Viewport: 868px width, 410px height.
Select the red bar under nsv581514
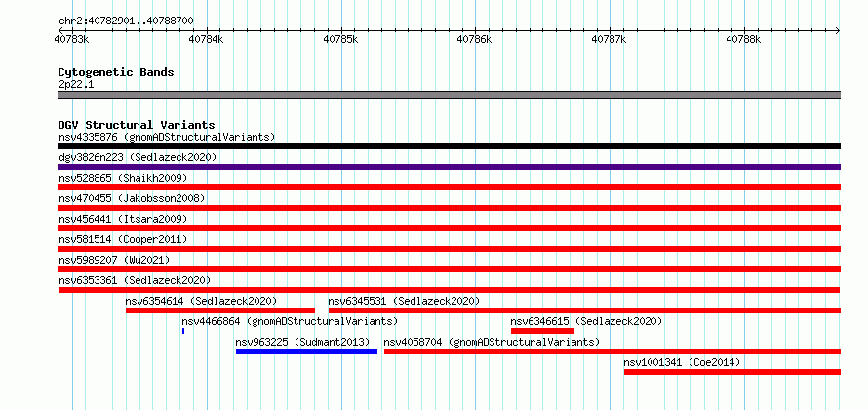449,249
